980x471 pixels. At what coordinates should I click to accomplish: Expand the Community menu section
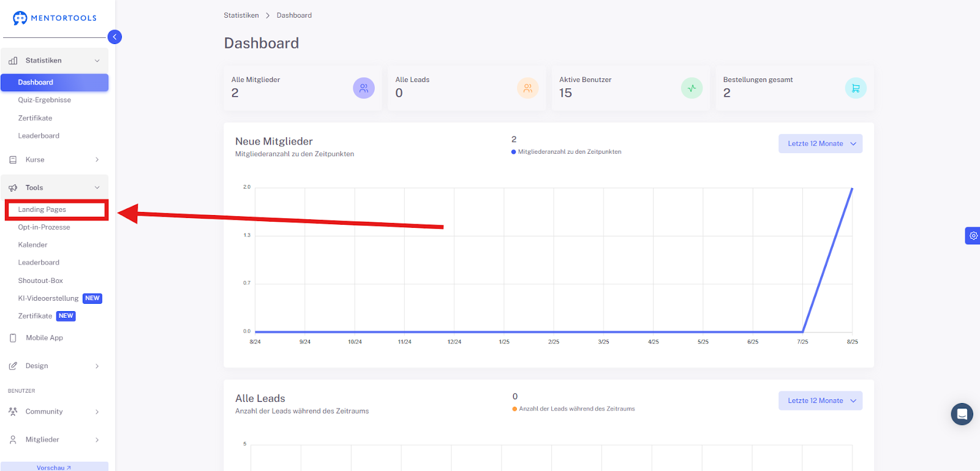(97, 412)
